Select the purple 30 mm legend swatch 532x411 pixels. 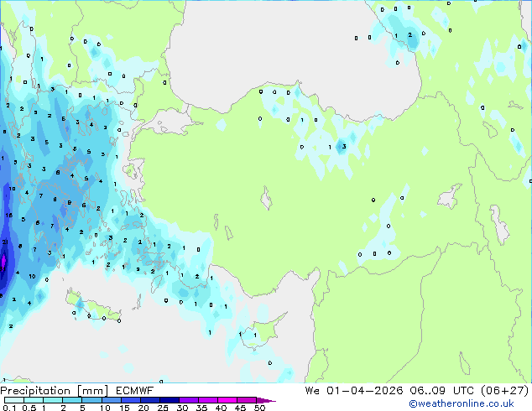189,400
